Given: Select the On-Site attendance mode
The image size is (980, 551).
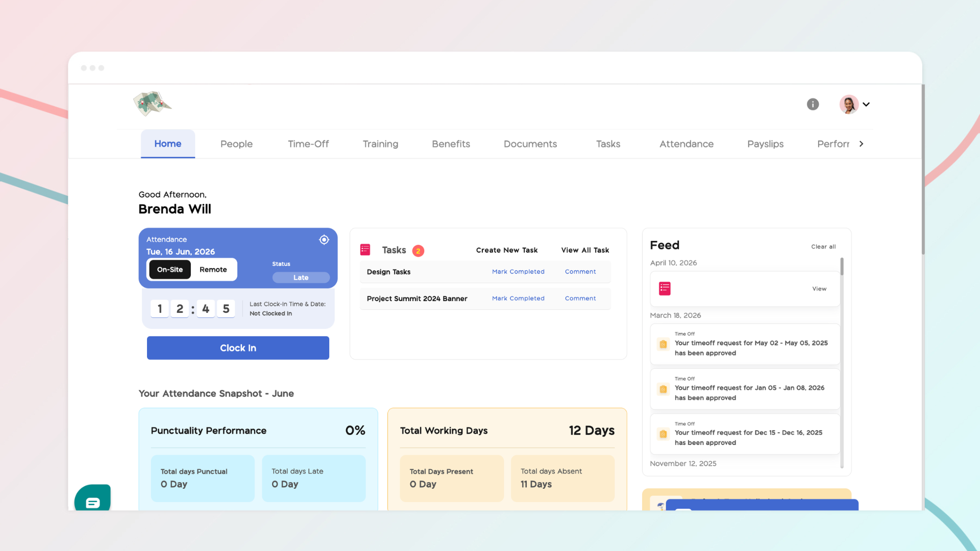Looking at the screenshot, I should click(170, 269).
